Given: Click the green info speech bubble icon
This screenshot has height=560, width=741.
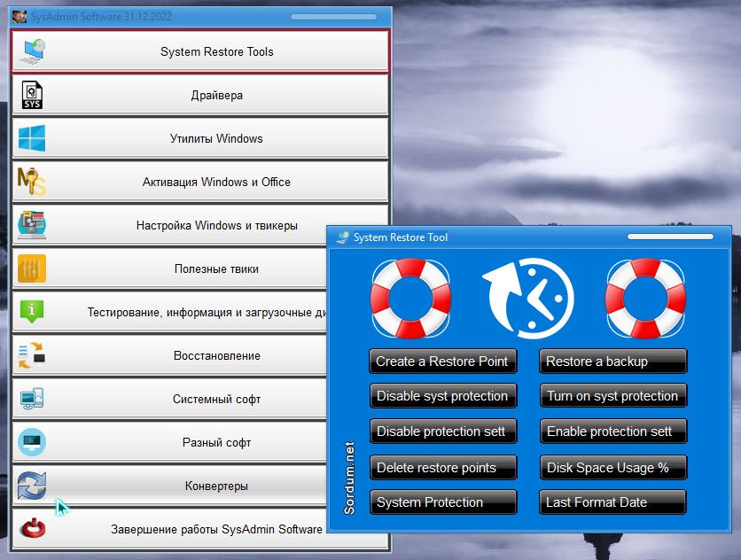Looking at the screenshot, I should 32,312.
